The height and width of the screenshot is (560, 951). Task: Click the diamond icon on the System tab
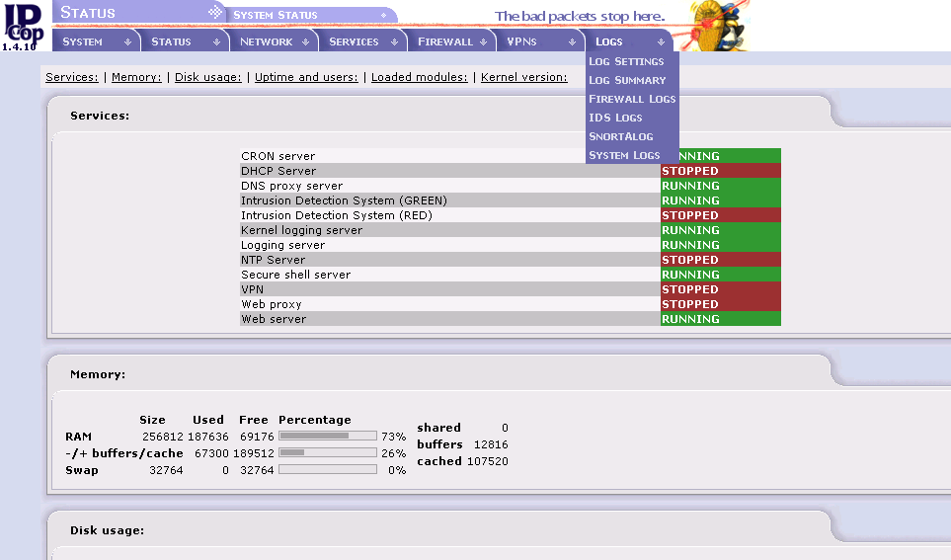coord(127,41)
